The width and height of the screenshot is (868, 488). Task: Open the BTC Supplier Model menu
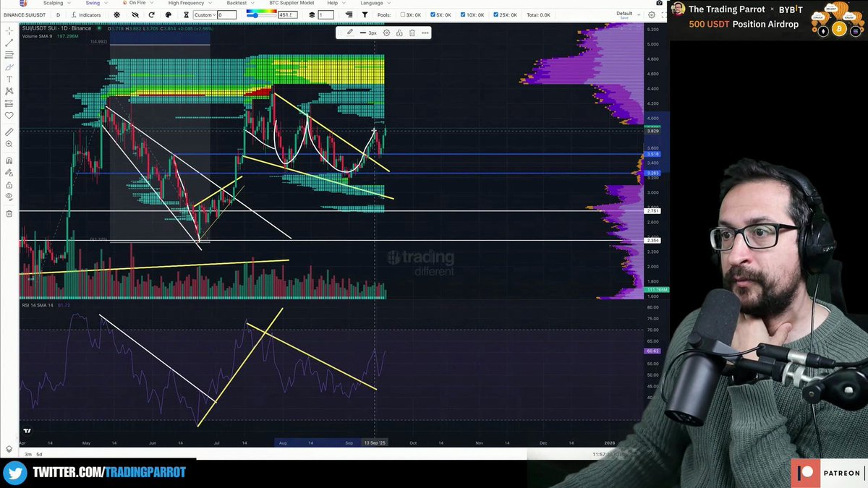click(x=292, y=3)
